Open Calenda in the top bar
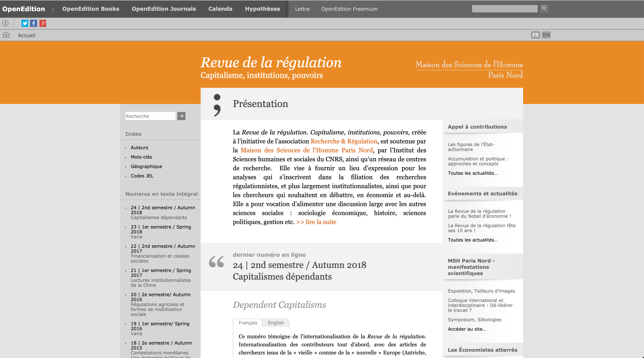The image size is (644, 358). (x=220, y=9)
